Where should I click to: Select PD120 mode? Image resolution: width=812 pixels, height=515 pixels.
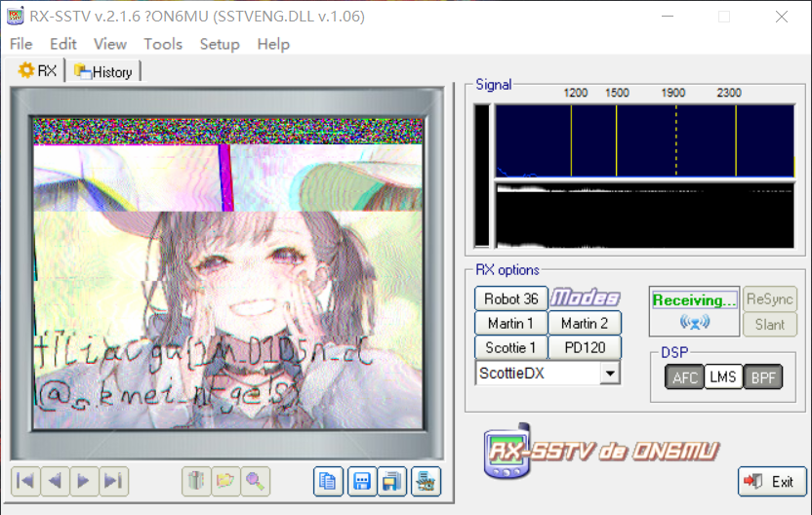(585, 347)
